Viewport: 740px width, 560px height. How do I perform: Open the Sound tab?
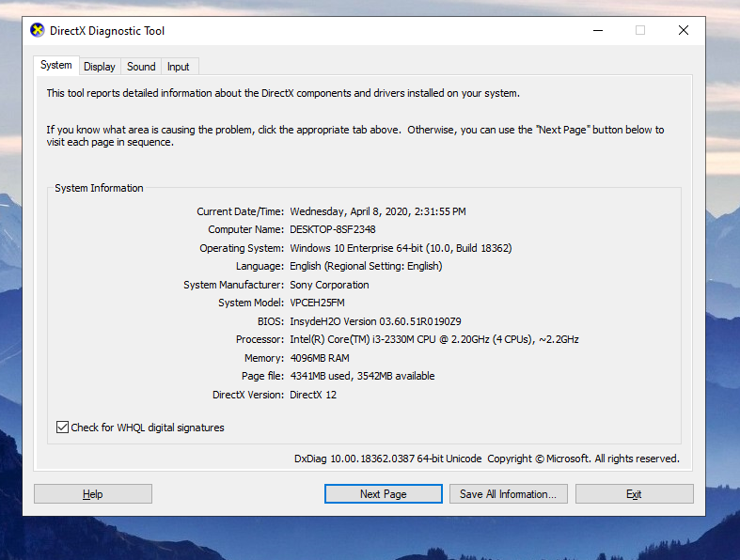[141, 67]
